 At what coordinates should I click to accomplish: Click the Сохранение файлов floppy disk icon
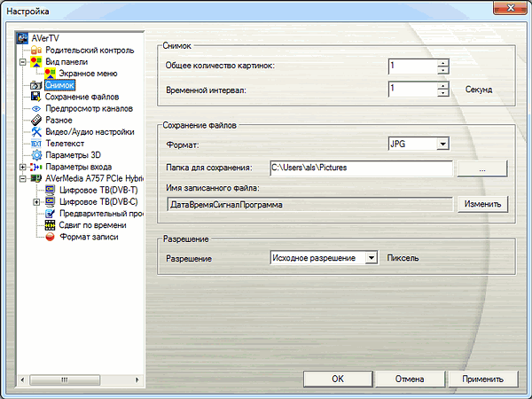(x=36, y=97)
